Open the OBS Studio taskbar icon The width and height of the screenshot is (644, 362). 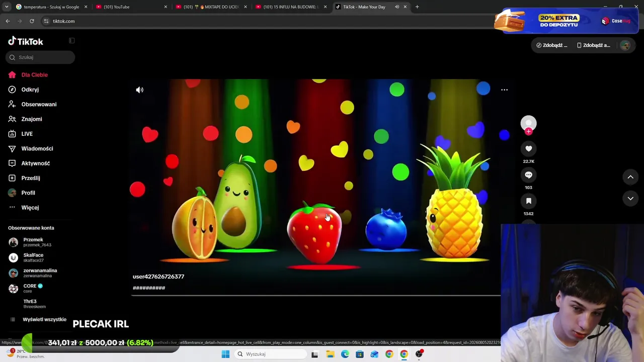click(x=419, y=354)
